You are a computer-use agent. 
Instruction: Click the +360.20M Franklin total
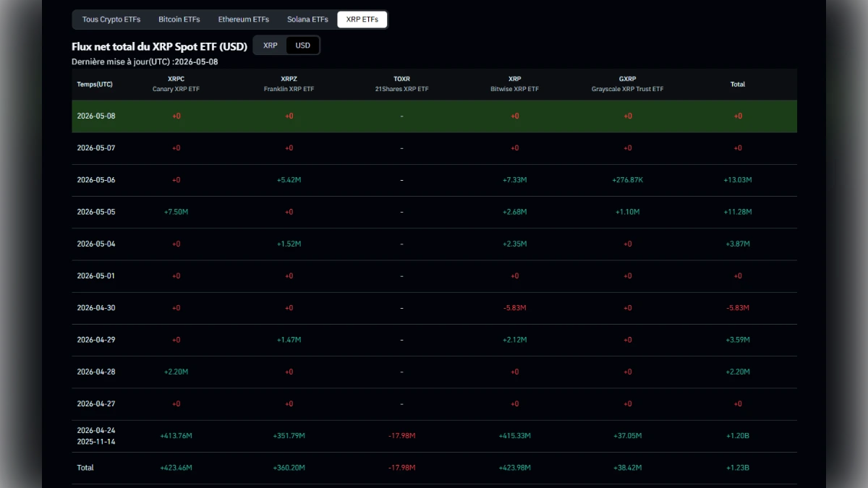point(289,468)
